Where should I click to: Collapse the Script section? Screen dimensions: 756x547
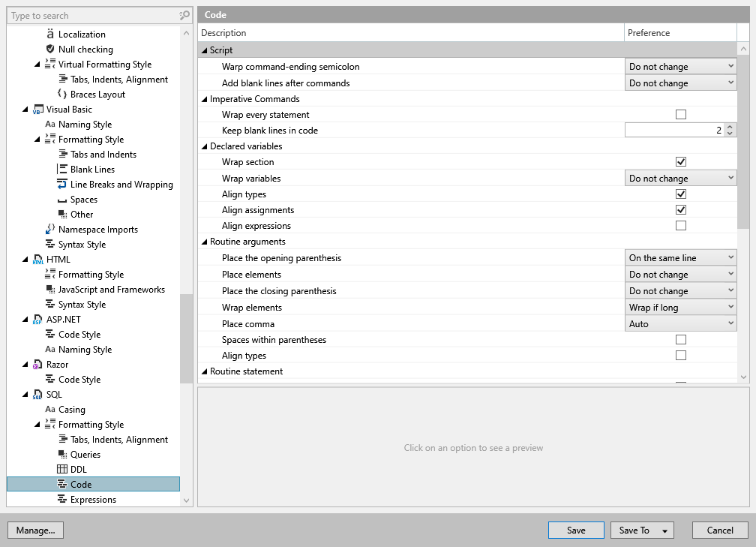205,50
